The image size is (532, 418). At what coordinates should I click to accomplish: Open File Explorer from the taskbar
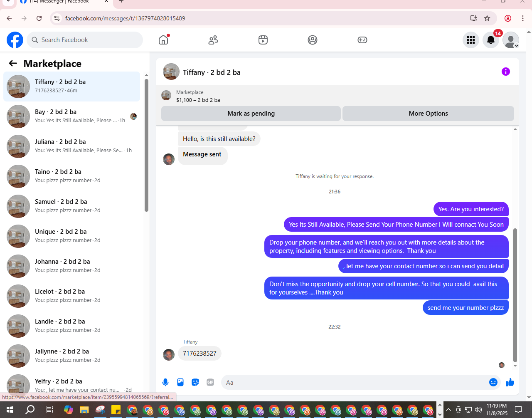(84, 410)
